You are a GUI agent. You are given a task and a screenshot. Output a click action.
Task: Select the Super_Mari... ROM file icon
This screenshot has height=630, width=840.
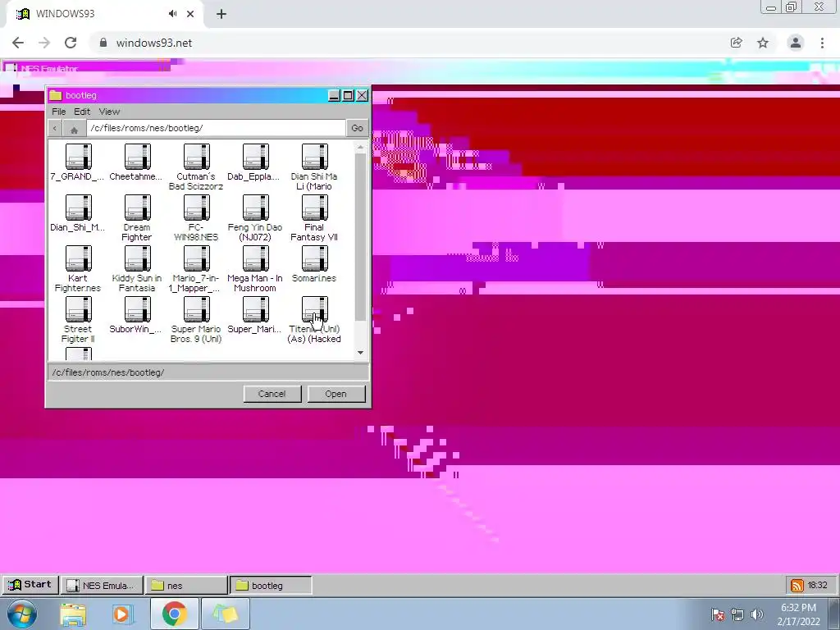pos(256,309)
